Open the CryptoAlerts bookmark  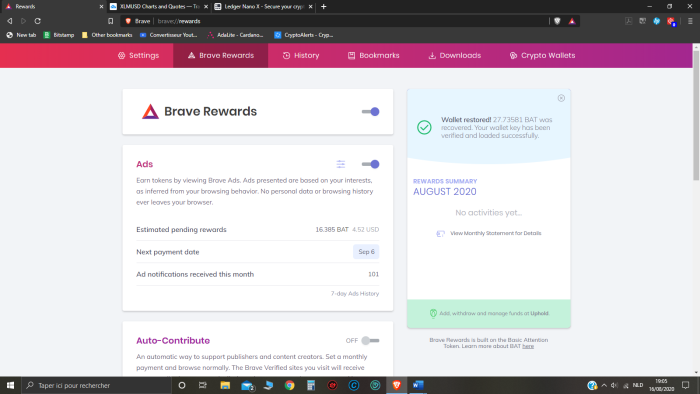click(x=304, y=35)
